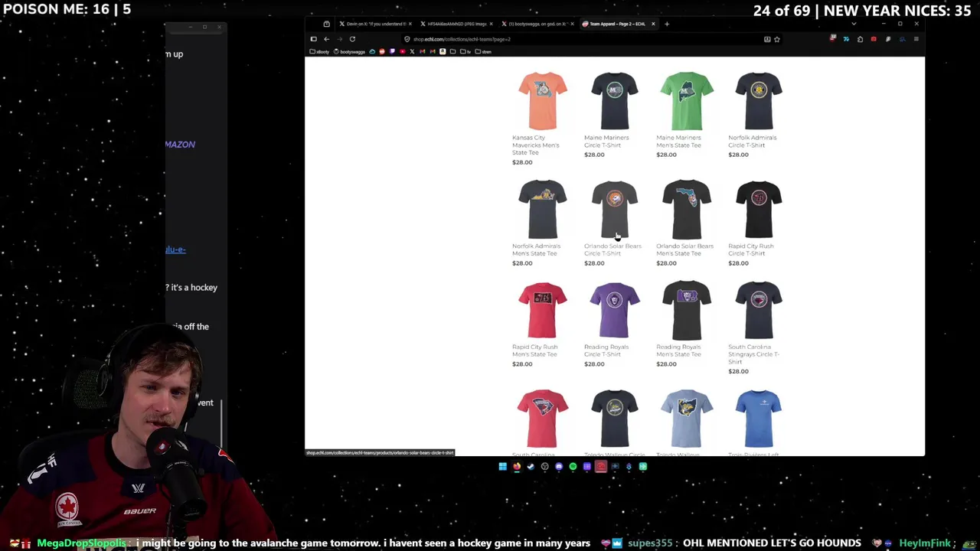Open Kansas City Mavericks Men's State Tee
Screen dimensions: 980x551
pos(536,145)
